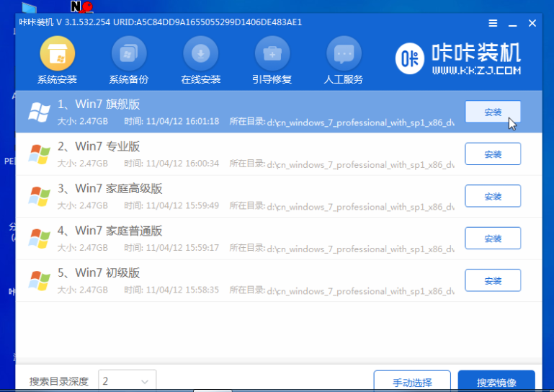Open the 引导修复 boot repair icon
Viewport: 554px width, 392px height.
click(x=272, y=54)
